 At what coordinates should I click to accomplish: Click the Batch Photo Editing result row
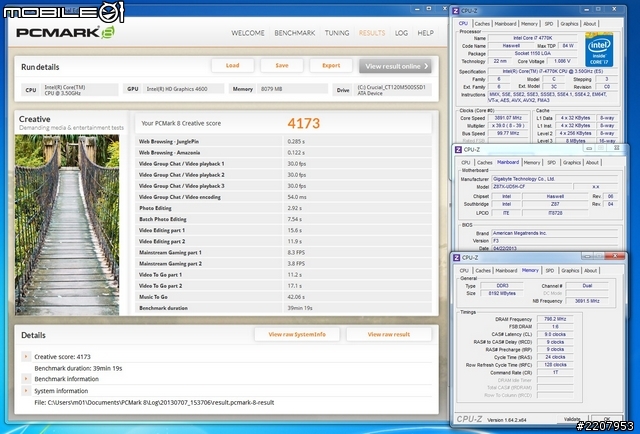[x=283, y=219]
